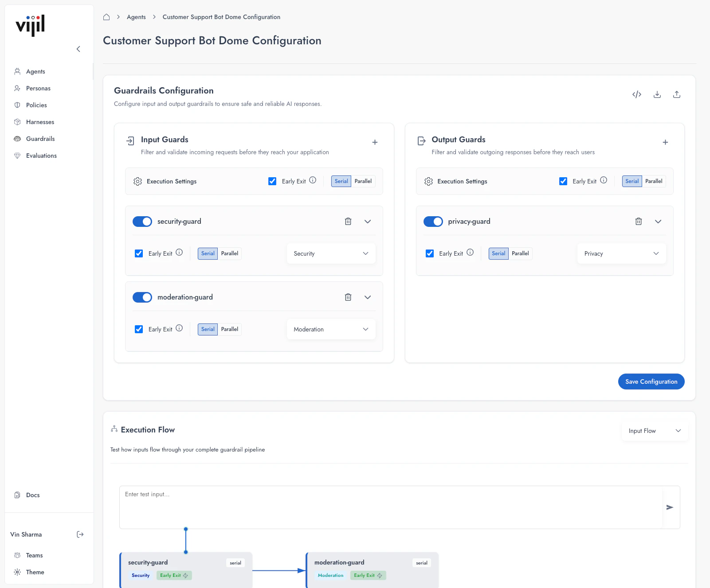Click the Save Configuration button
This screenshot has height=588, width=710.
651,382
